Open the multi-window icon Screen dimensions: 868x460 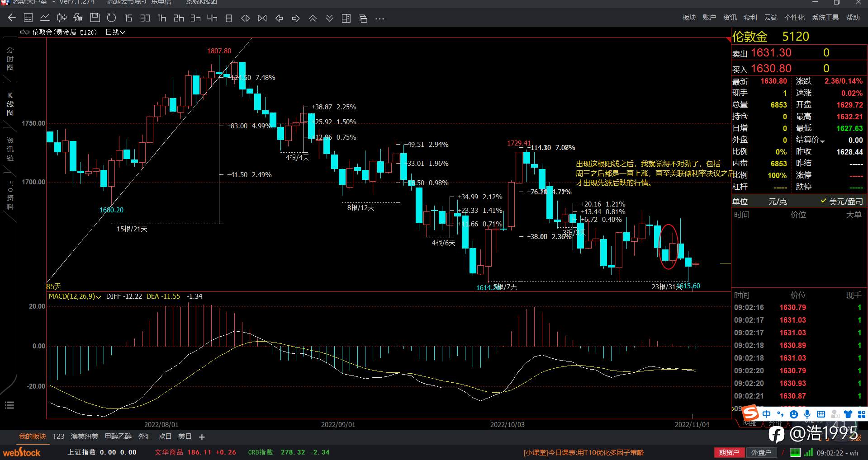tap(363, 18)
